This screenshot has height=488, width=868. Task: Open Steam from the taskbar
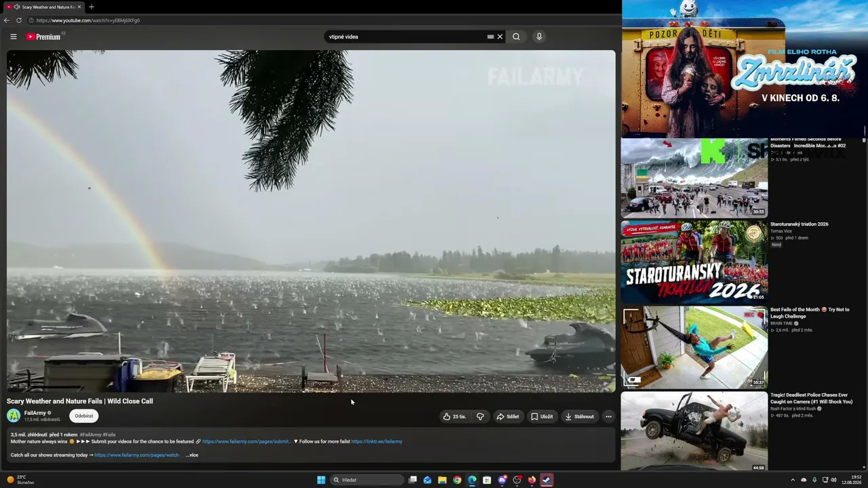click(547, 480)
